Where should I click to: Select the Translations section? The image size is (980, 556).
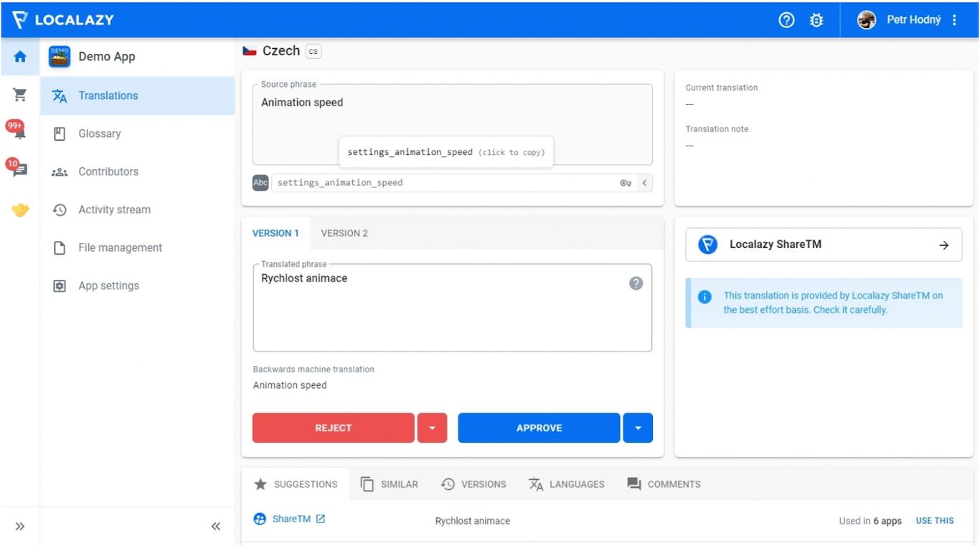(x=108, y=95)
